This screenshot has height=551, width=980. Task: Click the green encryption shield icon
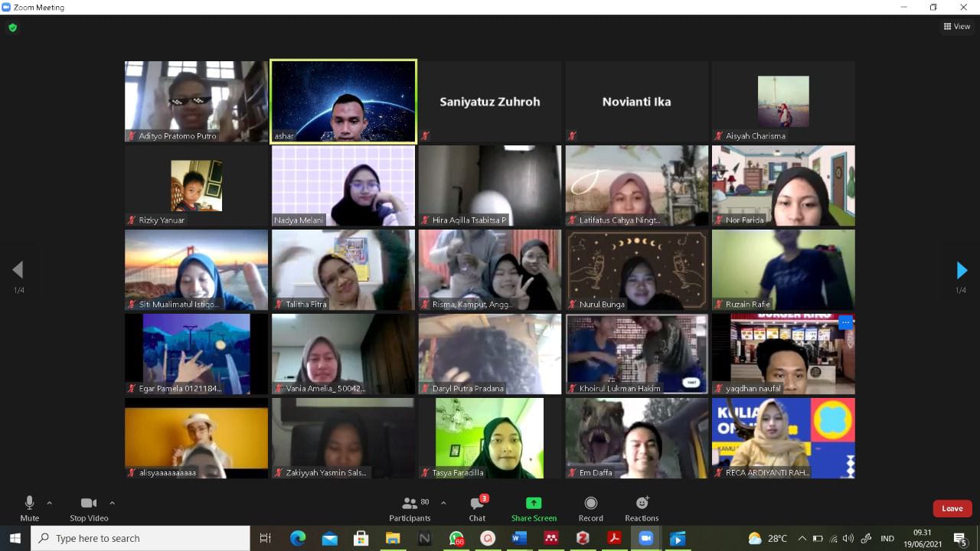pyautogui.click(x=12, y=28)
